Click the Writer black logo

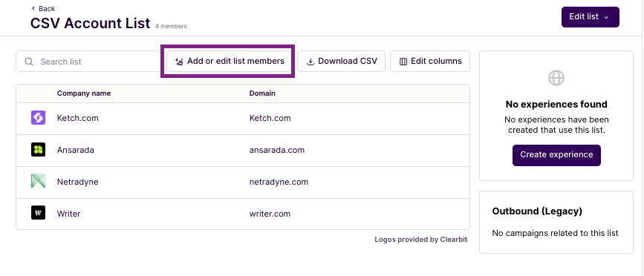pos(38,212)
